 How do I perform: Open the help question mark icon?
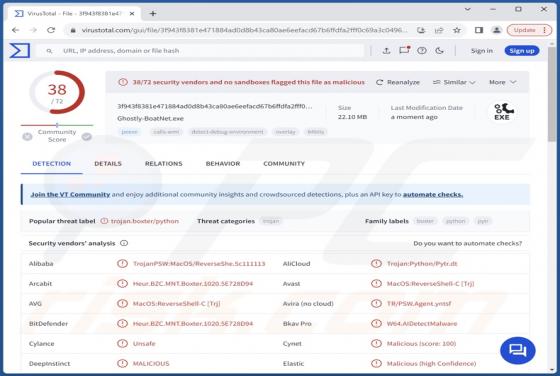click(x=422, y=51)
